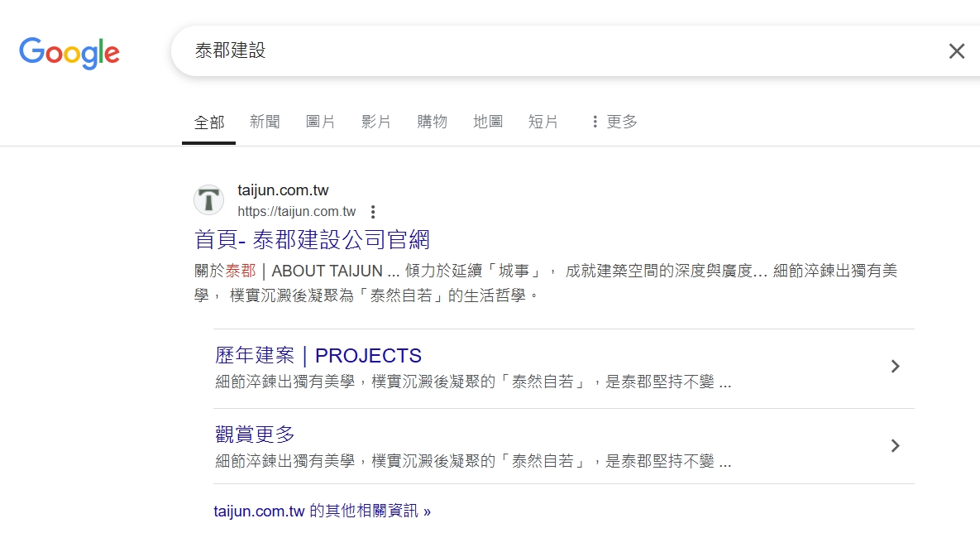Click the snippet text starting 關於泰郡 | ABOUT TAIJUN
The width and height of the screenshot is (980, 533).
coord(546,283)
